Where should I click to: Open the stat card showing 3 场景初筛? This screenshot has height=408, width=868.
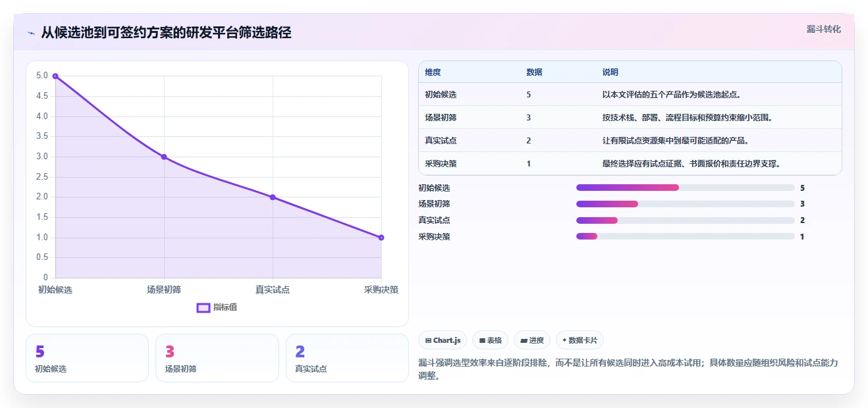click(217, 358)
